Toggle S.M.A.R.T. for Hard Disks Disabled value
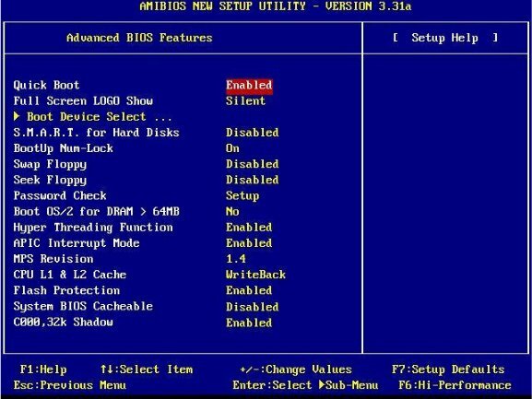Viewport: 532px width, 399px height. 253,132
